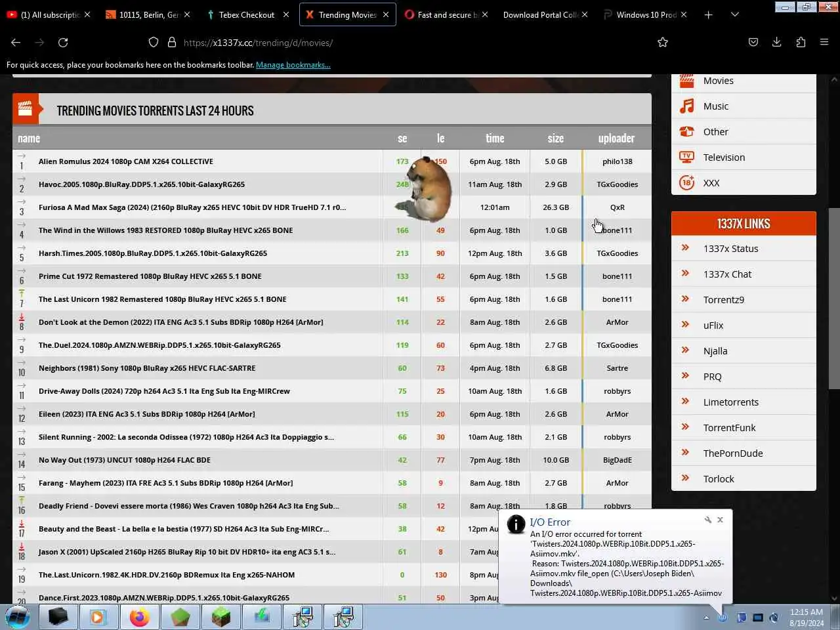
Task: Open the Firefox downloads panel
Action: coord(776,42)
